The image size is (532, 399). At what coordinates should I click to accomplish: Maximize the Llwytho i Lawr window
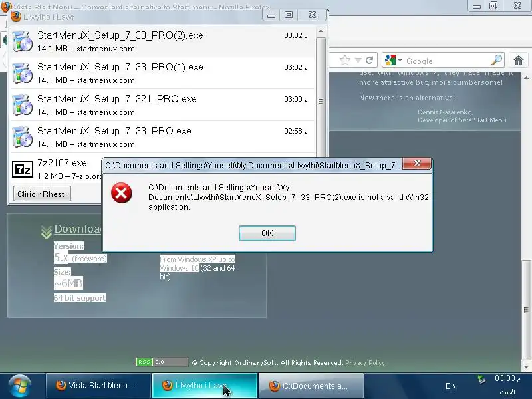coord(289,15)
